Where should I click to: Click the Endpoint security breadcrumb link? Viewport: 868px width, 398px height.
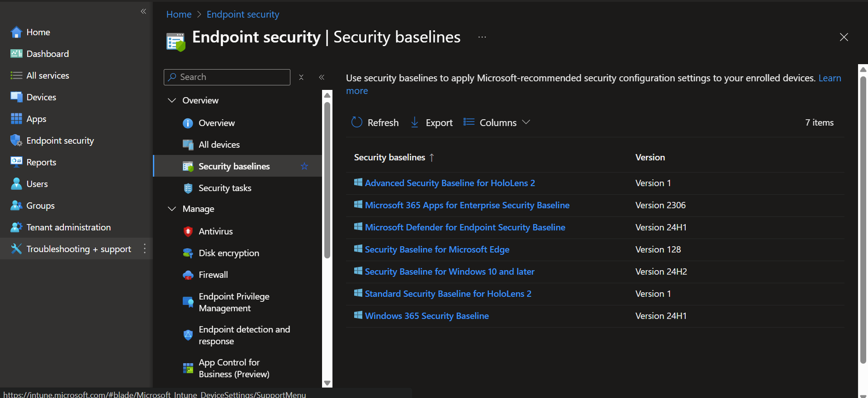point(243,14)
